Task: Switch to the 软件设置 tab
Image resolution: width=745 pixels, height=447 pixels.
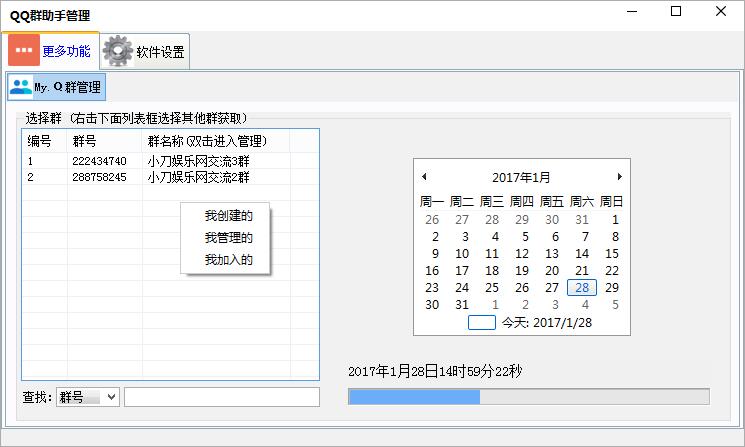Action: coord(145,51)
